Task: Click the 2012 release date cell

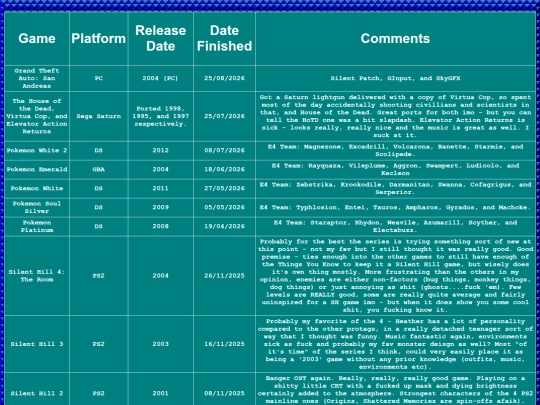Action: (160, 150)
